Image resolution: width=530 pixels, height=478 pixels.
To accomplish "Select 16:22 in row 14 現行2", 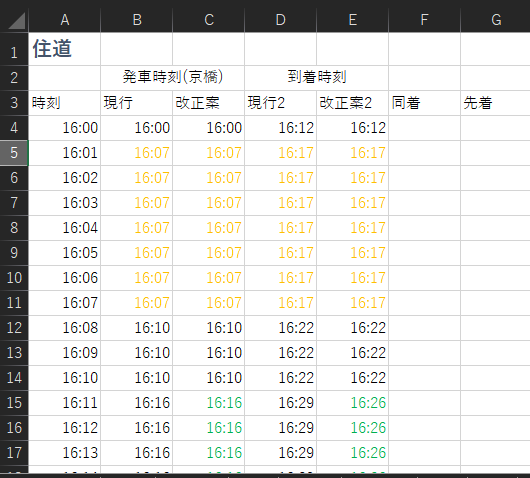I will pos(281,378).
